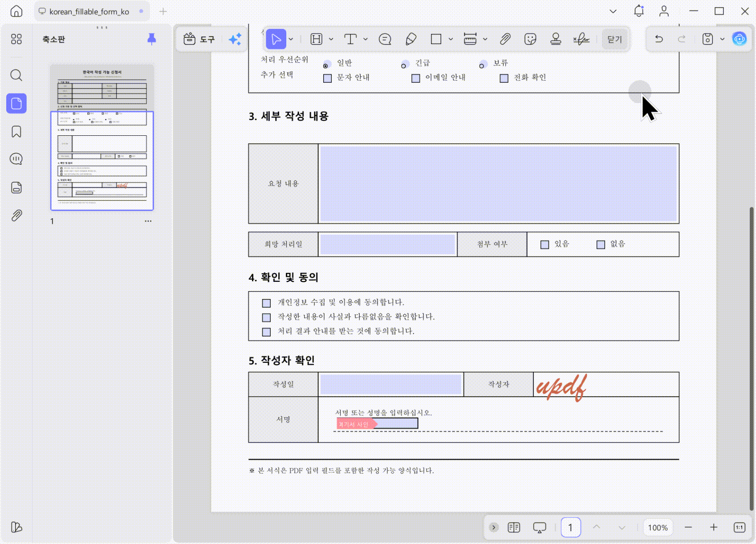Zoom in with plus button
756x544 pixels.
tap(714, 528)
